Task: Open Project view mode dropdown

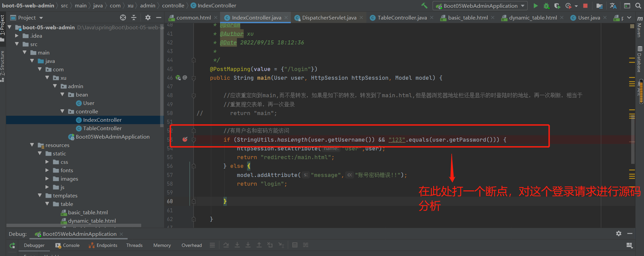Action: [41, 18]
